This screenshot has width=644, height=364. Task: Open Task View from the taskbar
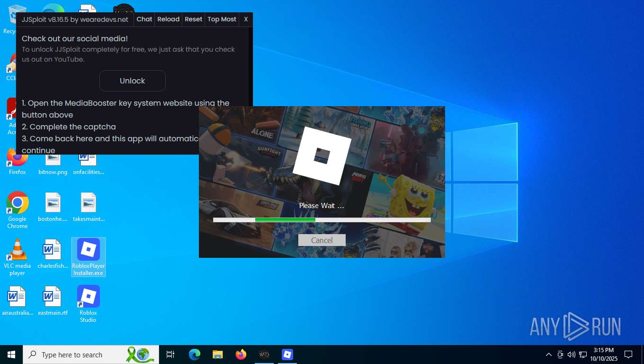click(170, 355)
